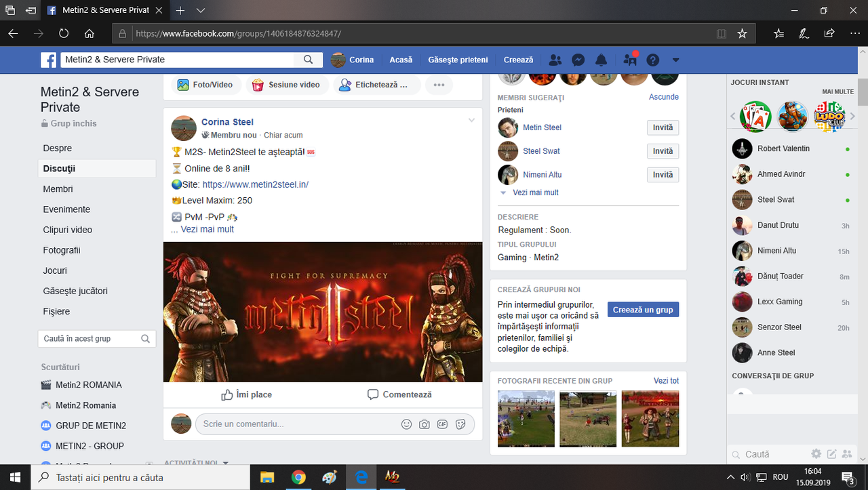This screenshot has height=490, width=868.
Task: Invite Nimeni Altu to the group
Action: coord(663,175)
